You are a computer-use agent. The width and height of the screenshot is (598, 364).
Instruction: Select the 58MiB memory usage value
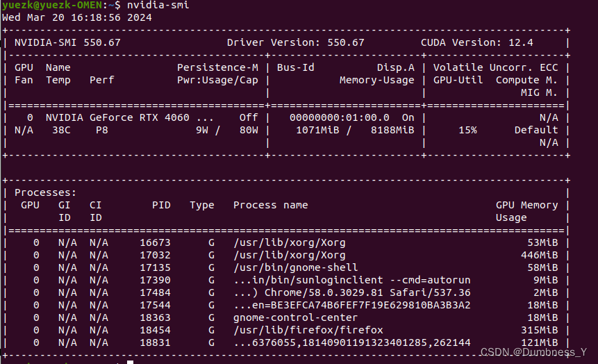[x=542, y=268]
